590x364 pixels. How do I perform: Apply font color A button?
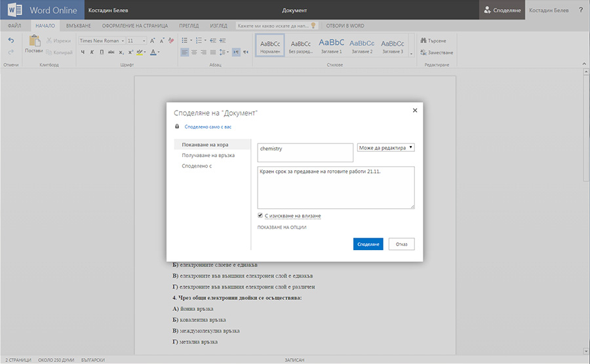153,52
